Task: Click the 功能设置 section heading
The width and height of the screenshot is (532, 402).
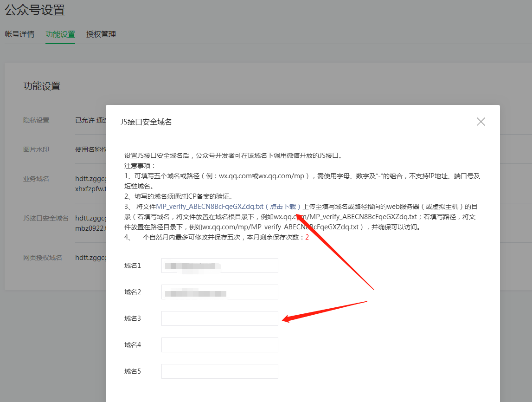Action: pyautogui.click(x=42, y=86)
